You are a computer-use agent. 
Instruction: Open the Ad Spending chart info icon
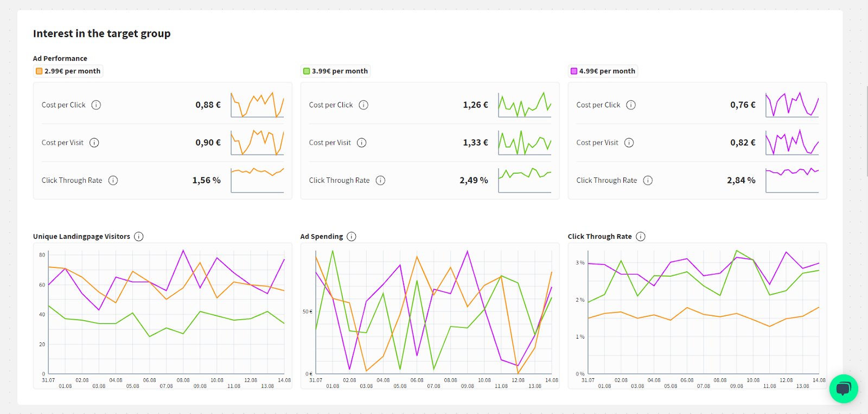click(x=352, y=237)
